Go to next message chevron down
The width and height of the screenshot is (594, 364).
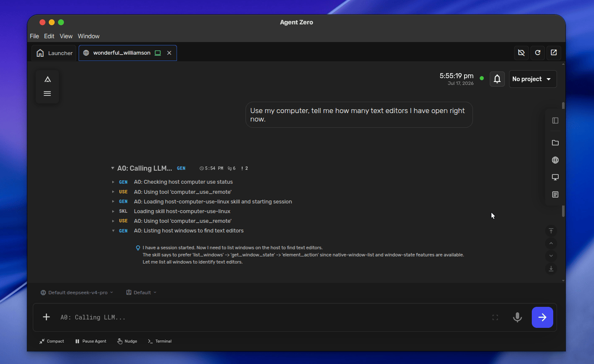[x=551, y=256]
